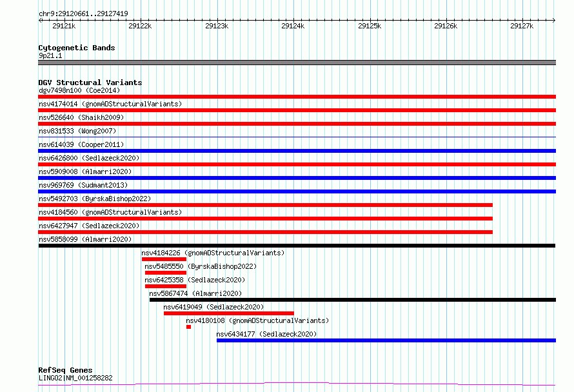This screenshot has height=392, width=574.
Task: Click the ruler's left arrow end
Action: point(40,20)
